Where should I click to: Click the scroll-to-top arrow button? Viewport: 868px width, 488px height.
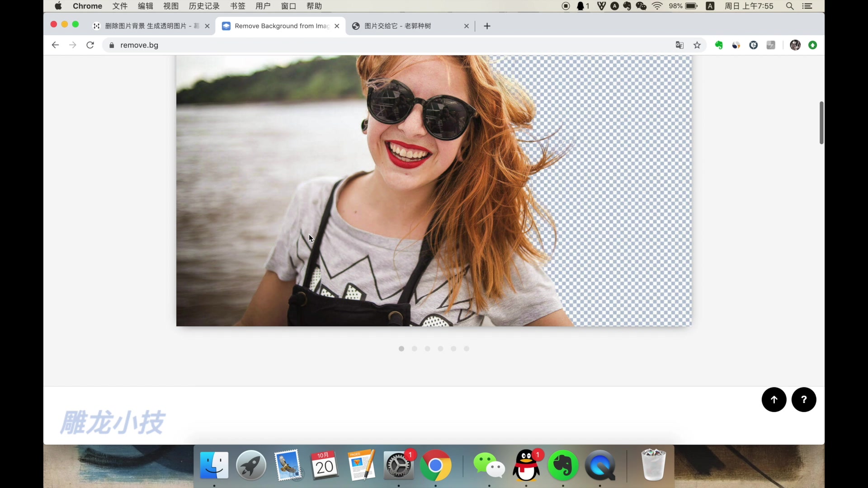[x=774, y=399]
